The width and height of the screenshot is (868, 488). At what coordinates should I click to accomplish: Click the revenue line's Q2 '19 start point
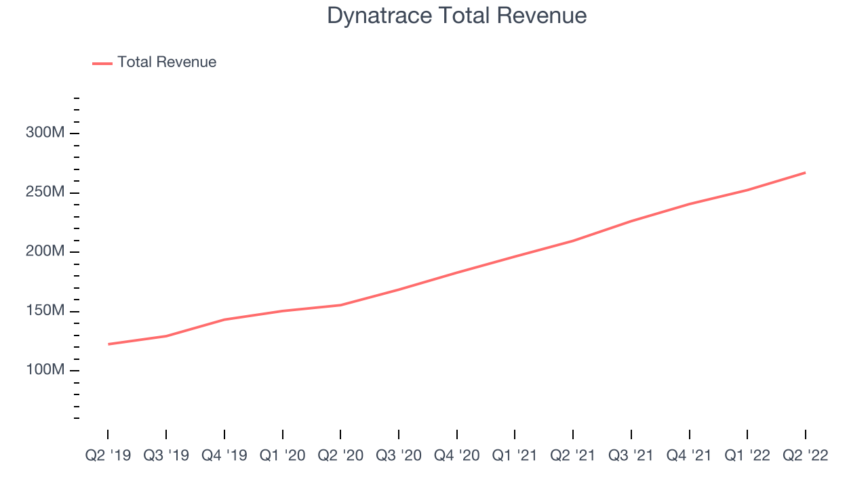click(x=108, y=344)
